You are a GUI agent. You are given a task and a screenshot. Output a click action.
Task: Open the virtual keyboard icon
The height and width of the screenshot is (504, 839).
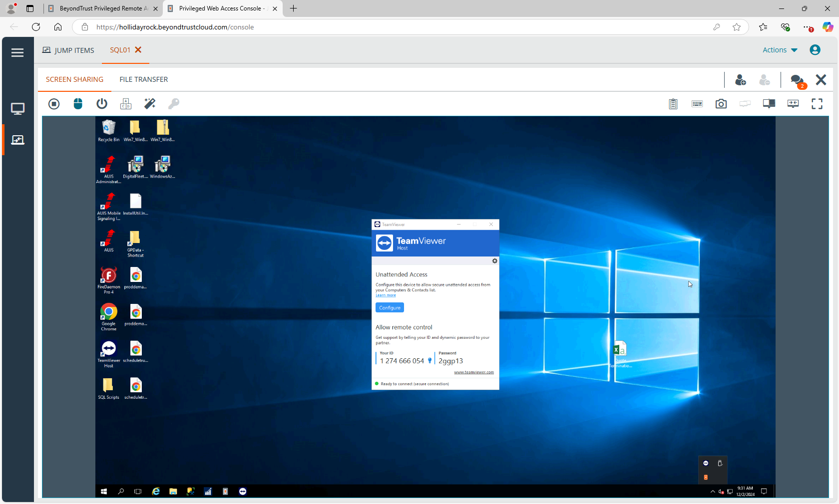click(x=697, y=104)
